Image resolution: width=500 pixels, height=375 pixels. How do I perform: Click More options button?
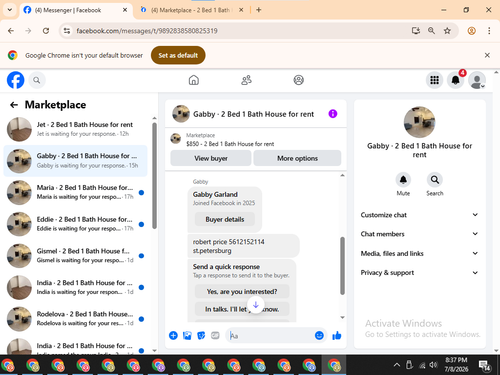pos(297,158)
